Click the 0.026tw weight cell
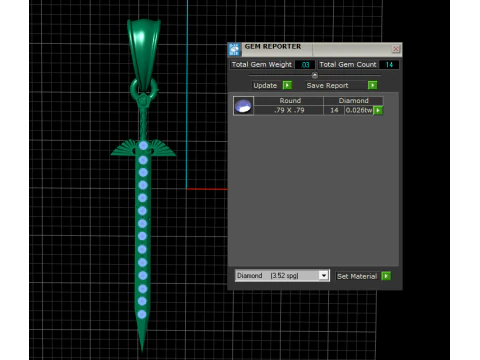This screenshot has width=480, height=360. [359, 110]
